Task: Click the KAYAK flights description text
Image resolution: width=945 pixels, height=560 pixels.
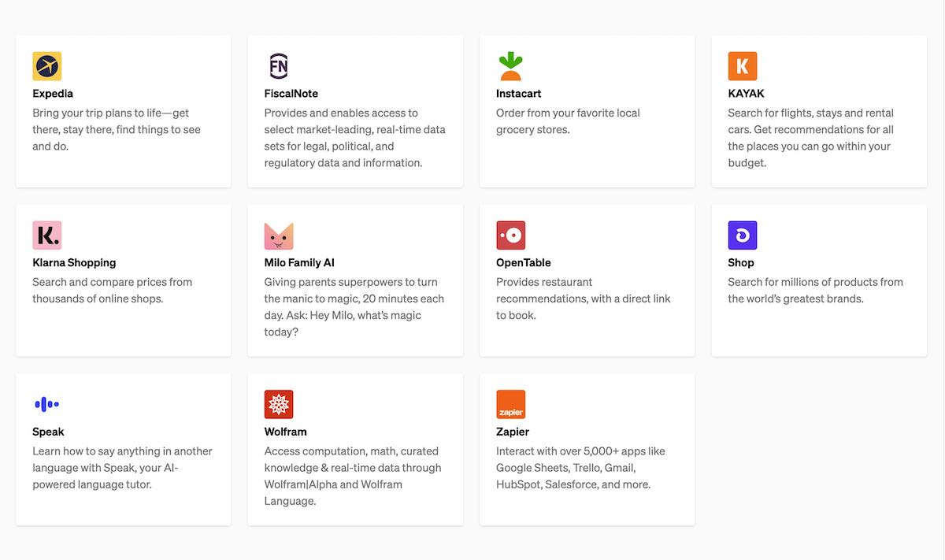Action: coord(810,138)
